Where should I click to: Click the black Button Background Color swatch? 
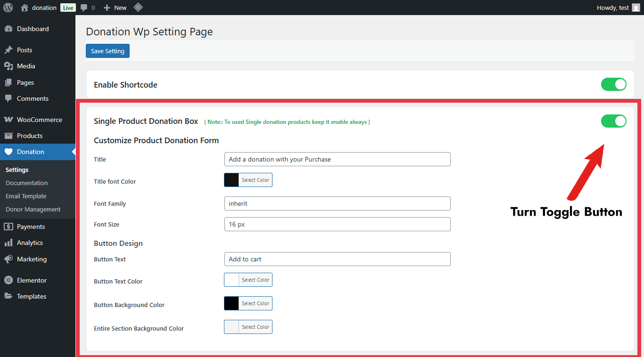(231, 303)
